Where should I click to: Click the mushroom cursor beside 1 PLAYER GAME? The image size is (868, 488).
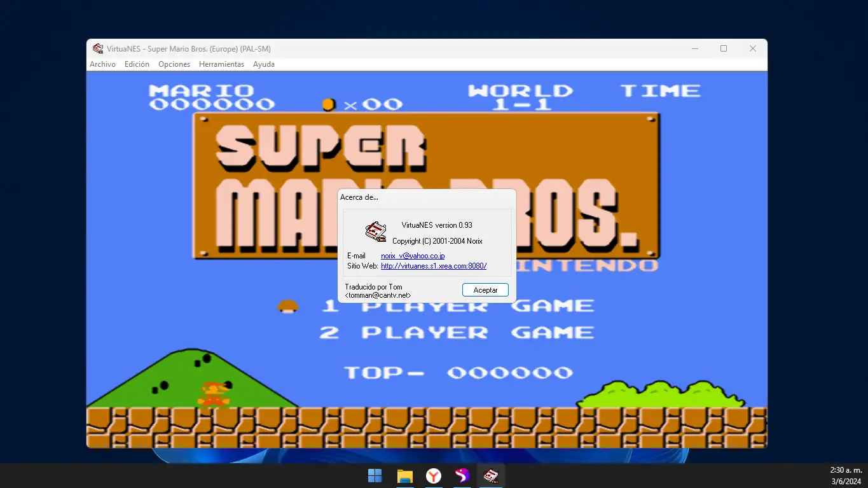tap(288, 306)
